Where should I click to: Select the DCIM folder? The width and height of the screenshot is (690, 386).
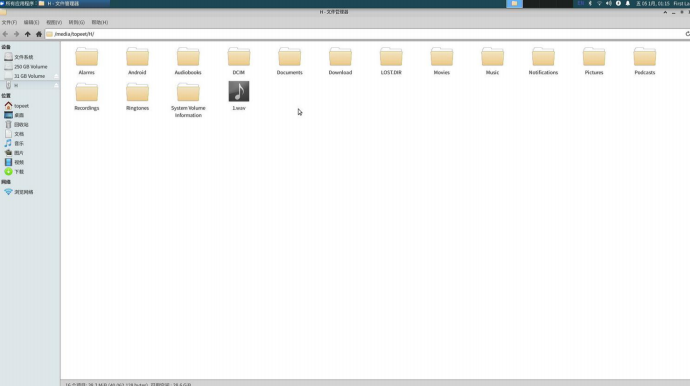[x=239, y=61]
